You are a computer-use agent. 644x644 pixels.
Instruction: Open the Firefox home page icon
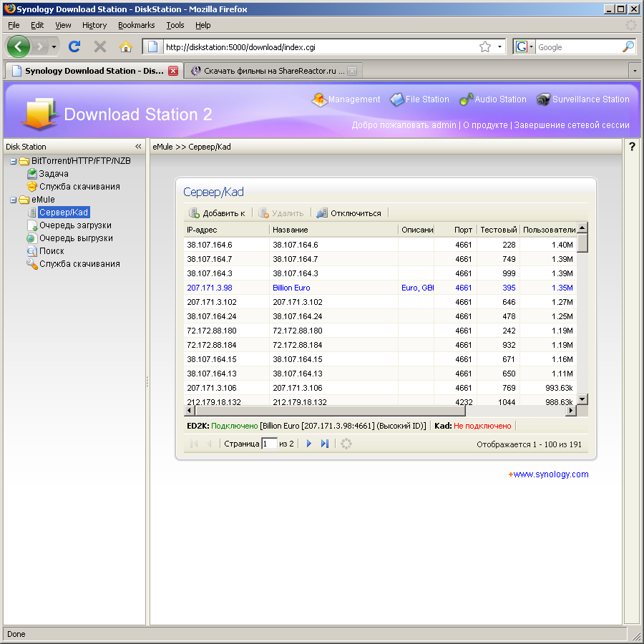coord(126,47)
